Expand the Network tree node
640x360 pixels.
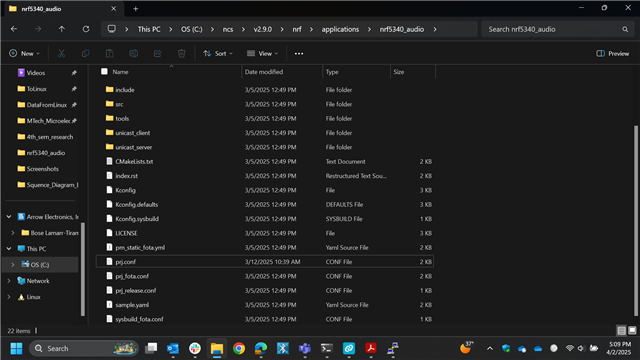(x=9, y=281)
